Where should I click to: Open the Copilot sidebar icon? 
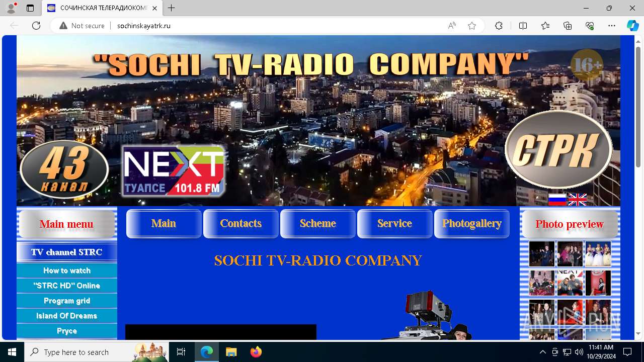632,26
